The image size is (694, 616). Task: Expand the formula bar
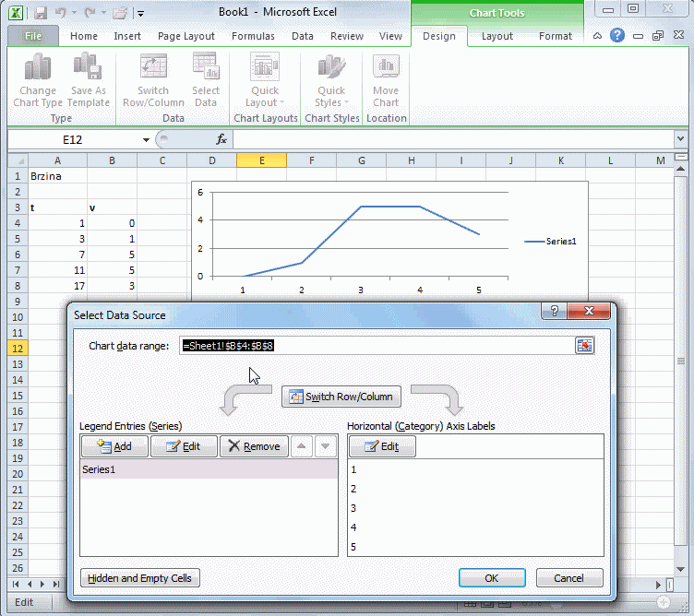click(681, 139)
